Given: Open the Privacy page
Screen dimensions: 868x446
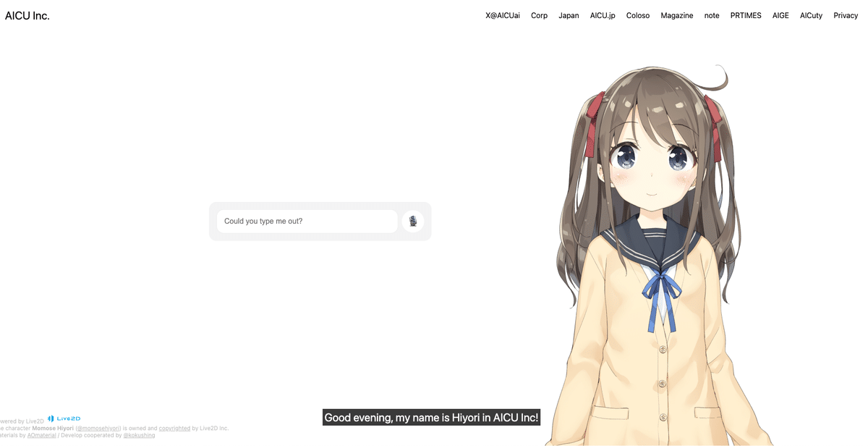Looking at the screenshot, I should 845,15.
